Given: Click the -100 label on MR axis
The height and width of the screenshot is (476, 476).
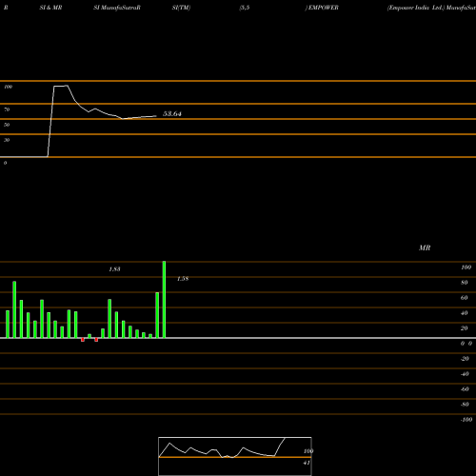Looking at the screenshot, I should click(x=466, y=420).
